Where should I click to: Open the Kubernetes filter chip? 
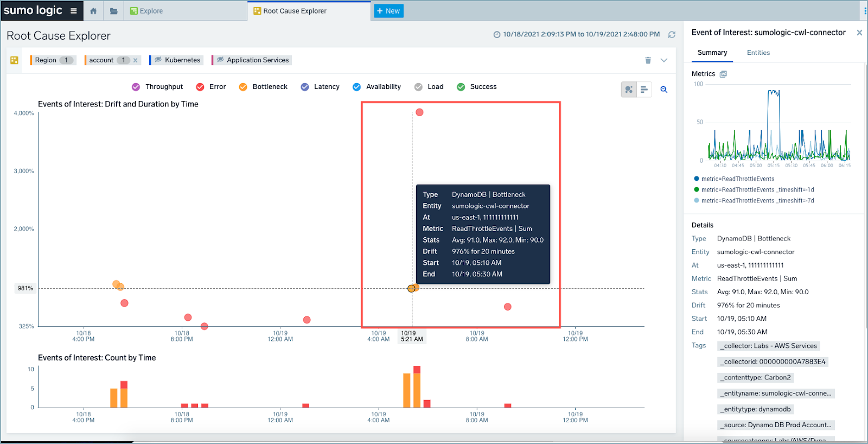[177, 60]
